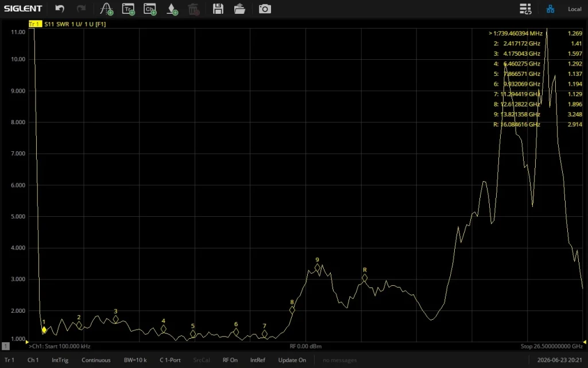
Task: Save state with the floppy disk icon
Action: point(218,9)
